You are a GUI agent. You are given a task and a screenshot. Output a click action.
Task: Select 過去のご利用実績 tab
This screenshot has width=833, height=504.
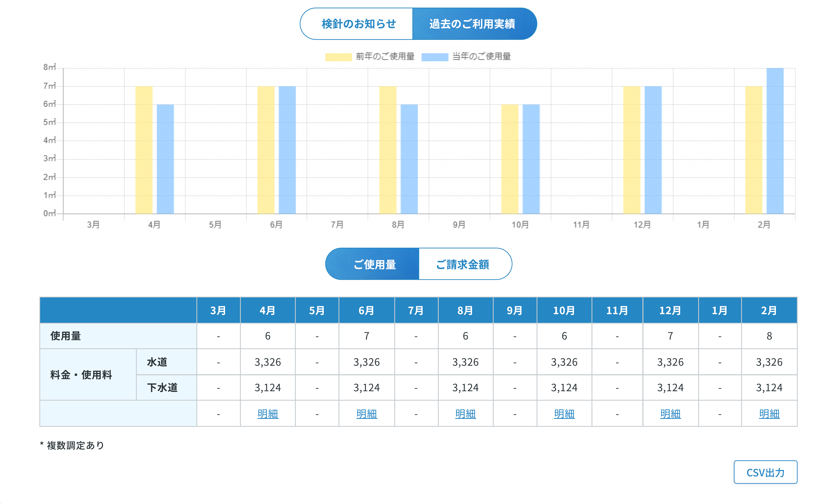tap(475, 24)
